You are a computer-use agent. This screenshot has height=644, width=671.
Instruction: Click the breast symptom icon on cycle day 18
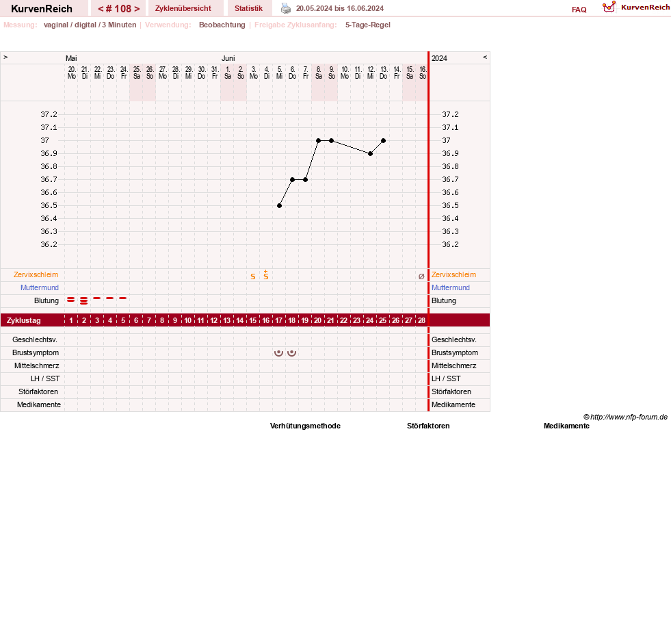click(x=292, y=353)
